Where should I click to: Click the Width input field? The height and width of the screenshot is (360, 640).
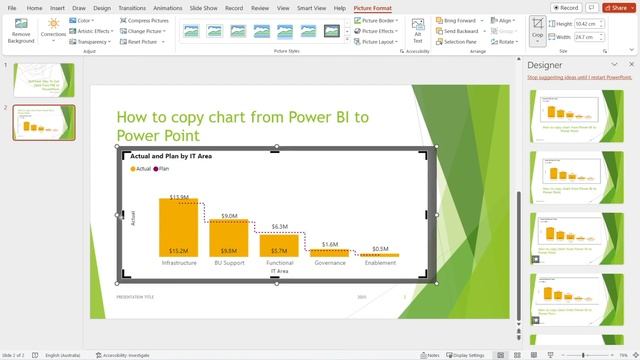pyautogui.click(x=586, y=37)
